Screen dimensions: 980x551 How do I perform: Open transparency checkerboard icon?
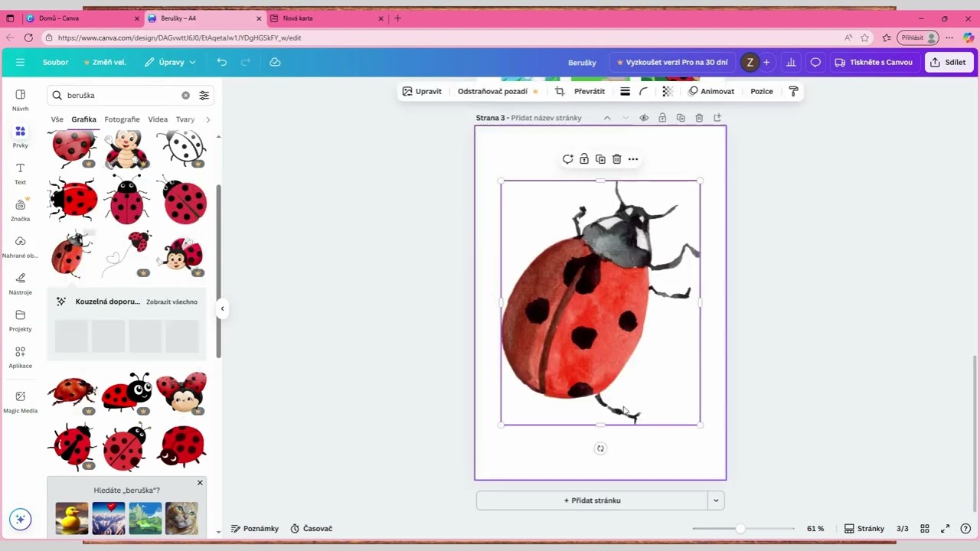pyautogui.click(x=667, y=91)
